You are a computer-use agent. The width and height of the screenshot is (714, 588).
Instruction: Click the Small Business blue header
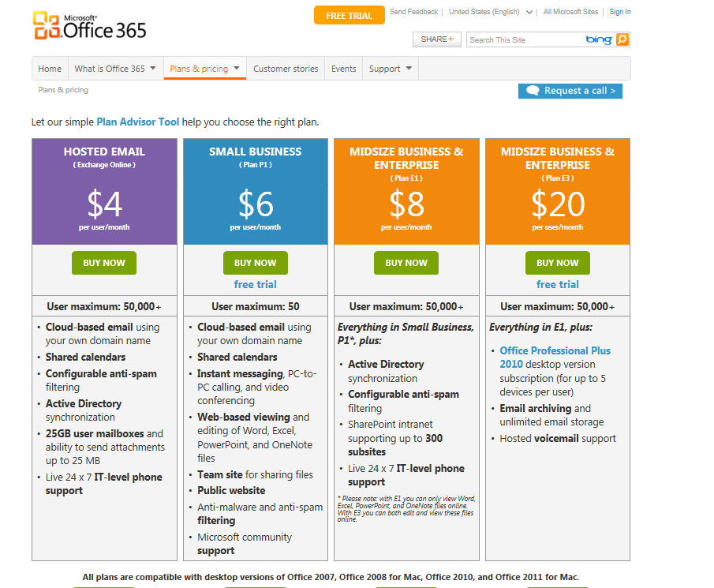tap(256, 191)
